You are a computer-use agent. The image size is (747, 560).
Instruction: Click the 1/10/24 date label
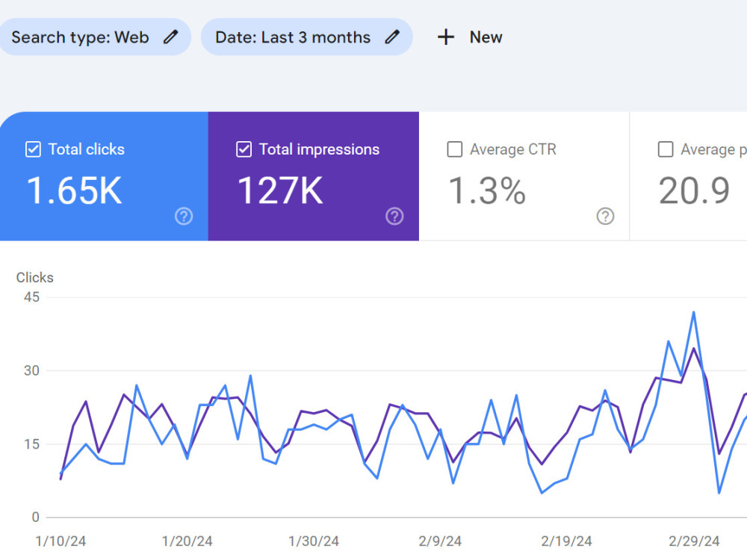(61, 541)
